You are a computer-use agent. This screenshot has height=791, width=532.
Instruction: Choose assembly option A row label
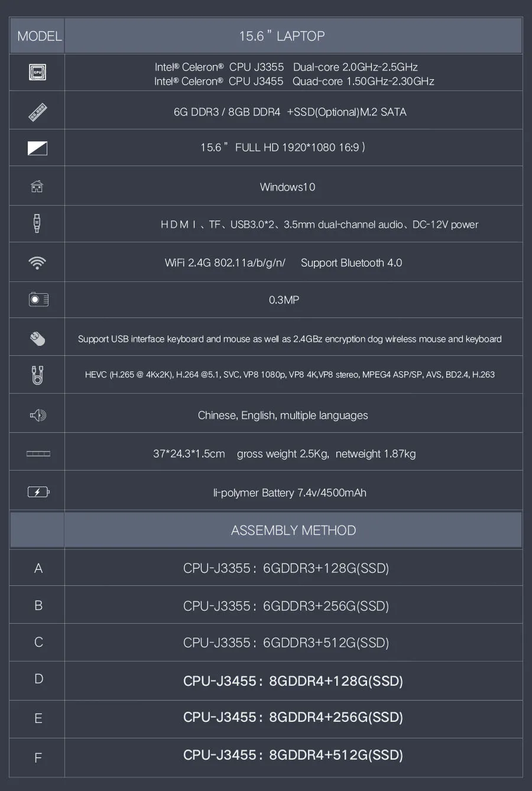pyautogui.click(x=38, y=568)
